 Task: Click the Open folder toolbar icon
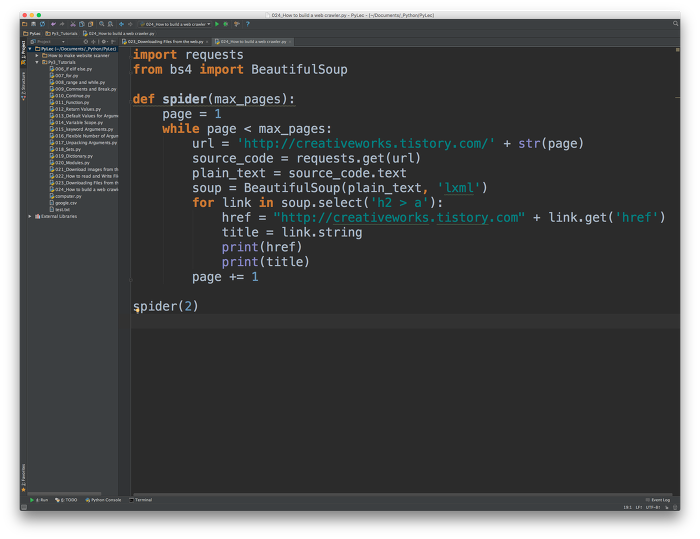(25, 24)
